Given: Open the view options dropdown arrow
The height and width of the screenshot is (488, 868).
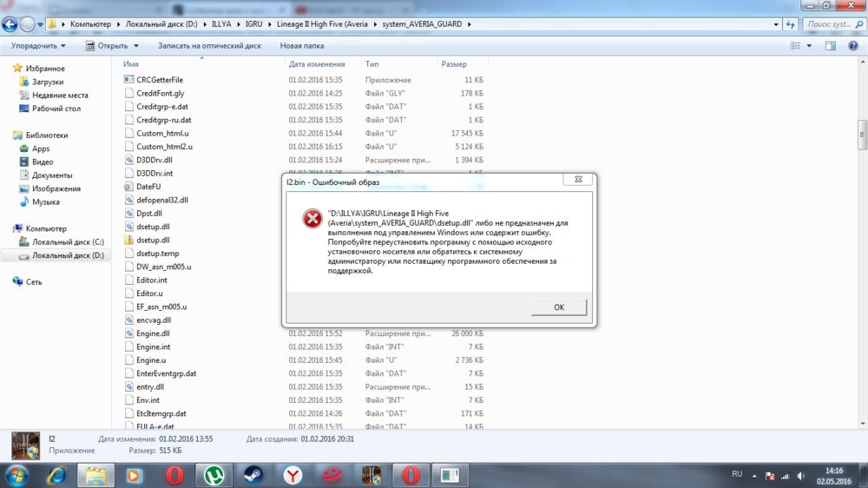Looking at the screenshot, I should point(810,46).
